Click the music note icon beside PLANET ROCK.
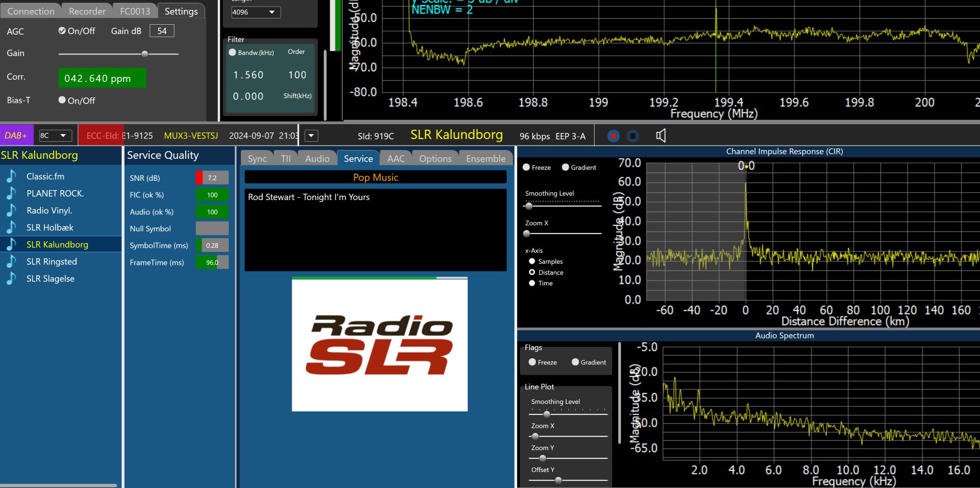This screenshot has height=488, width=980. (11, 193)
